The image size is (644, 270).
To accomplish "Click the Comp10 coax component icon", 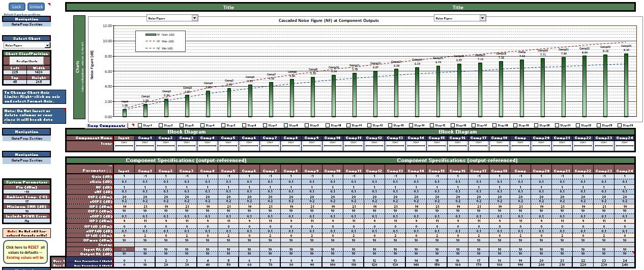I will (333, 146).
